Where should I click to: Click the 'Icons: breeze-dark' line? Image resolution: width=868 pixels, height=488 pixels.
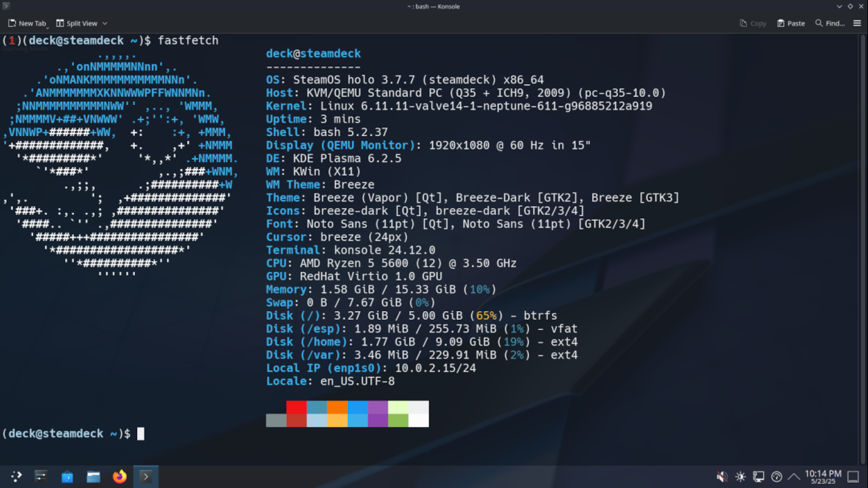(x=425, y=211)
